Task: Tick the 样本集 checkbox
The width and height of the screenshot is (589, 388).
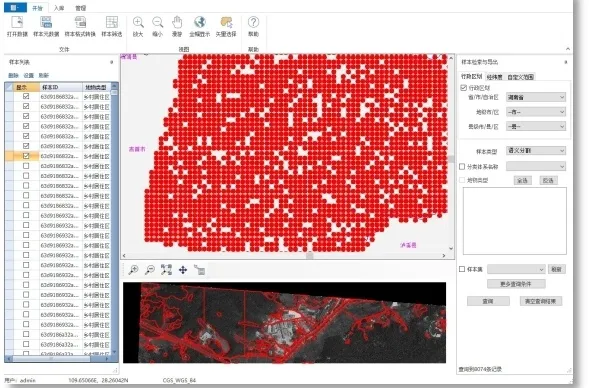Action: click(462, 269)
